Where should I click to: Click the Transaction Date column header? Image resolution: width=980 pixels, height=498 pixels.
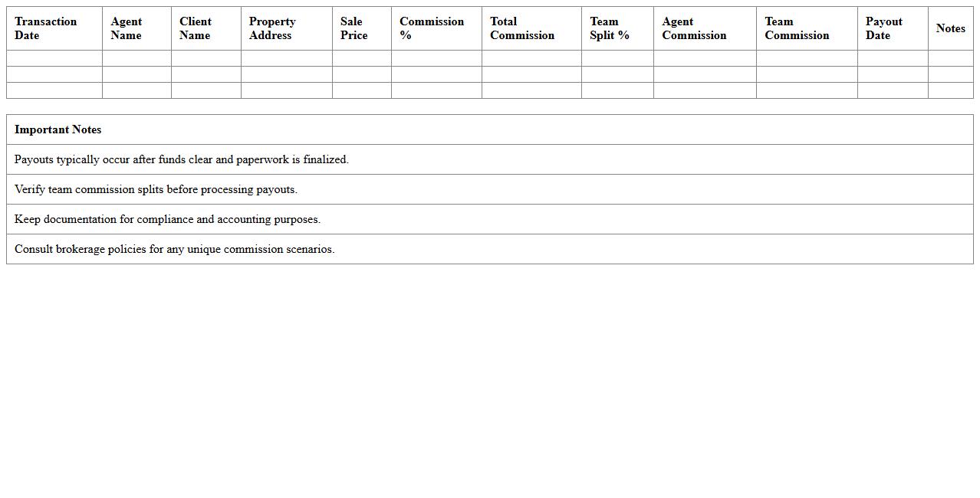point(46,28)
